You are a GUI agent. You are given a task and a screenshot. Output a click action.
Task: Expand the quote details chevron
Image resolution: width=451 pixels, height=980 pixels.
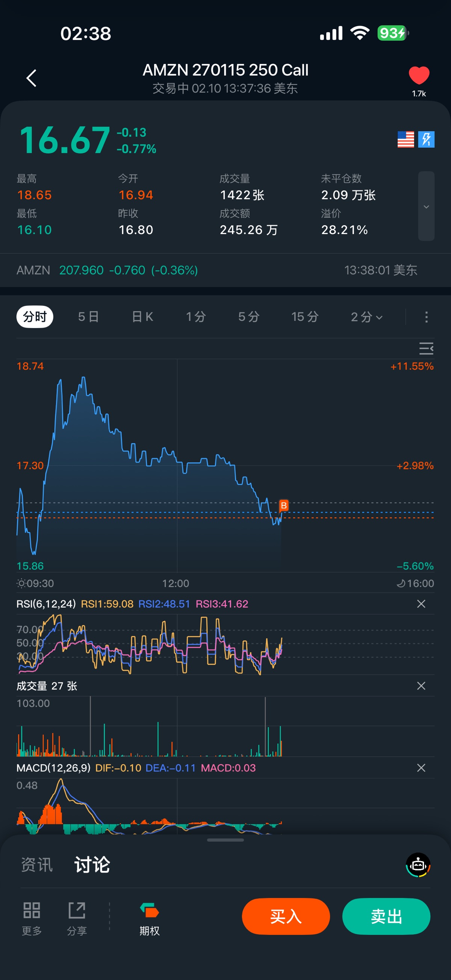[x=426, y=207]
